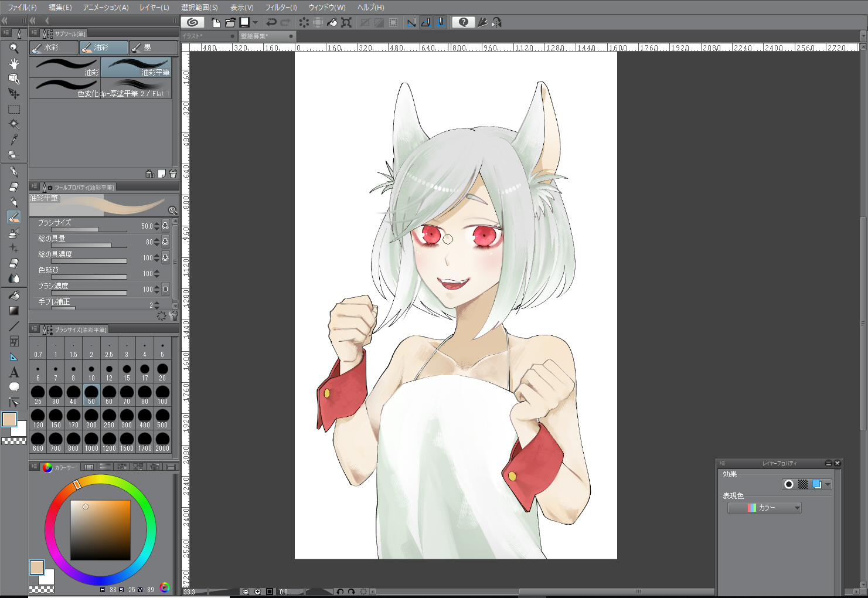Switch to the 水彩 sub tool group
This screenshot has height=598, width=868.
click(x=54, y=47)
